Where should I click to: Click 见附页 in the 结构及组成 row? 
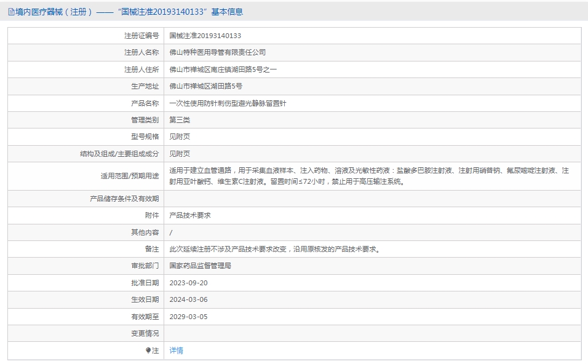tap(180, 154)
